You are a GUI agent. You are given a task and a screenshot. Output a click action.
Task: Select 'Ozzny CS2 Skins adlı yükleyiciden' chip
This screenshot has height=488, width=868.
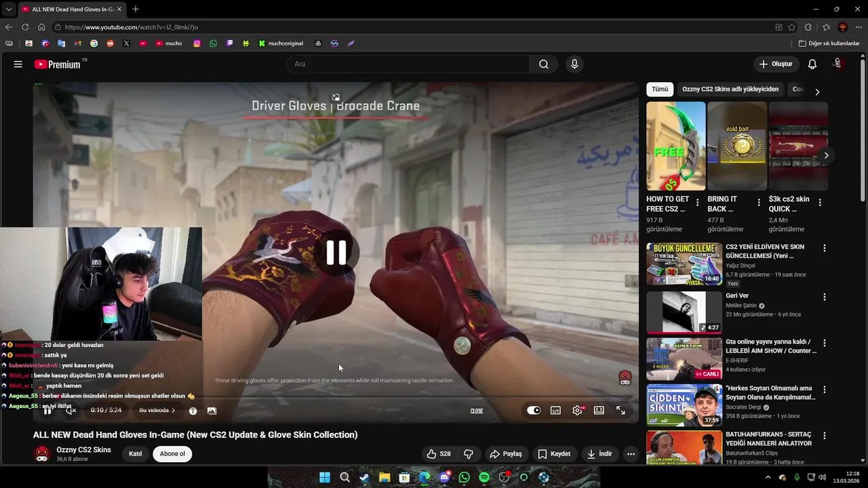[730, 89]
